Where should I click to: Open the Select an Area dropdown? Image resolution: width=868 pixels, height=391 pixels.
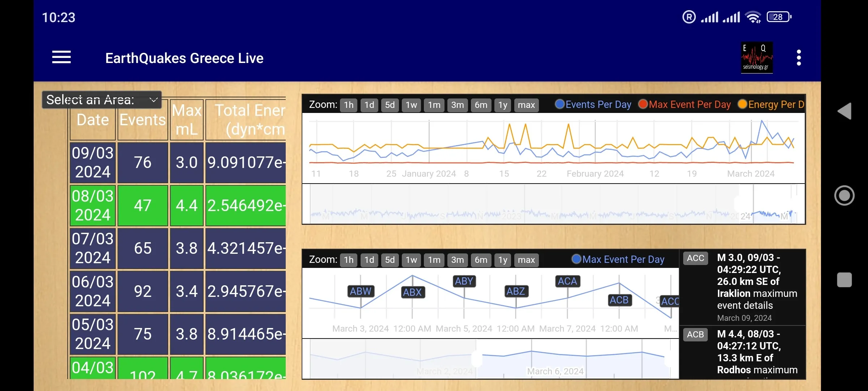point(102,100)
